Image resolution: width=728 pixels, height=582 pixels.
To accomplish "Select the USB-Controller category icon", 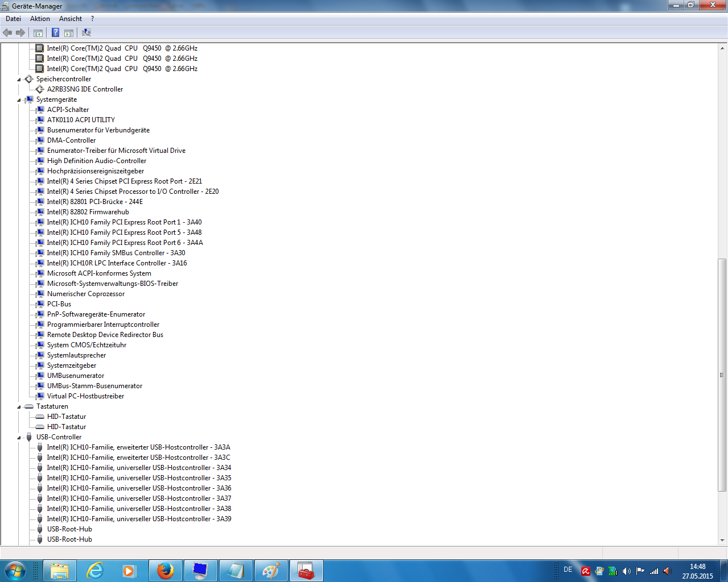I will (29, 437).
